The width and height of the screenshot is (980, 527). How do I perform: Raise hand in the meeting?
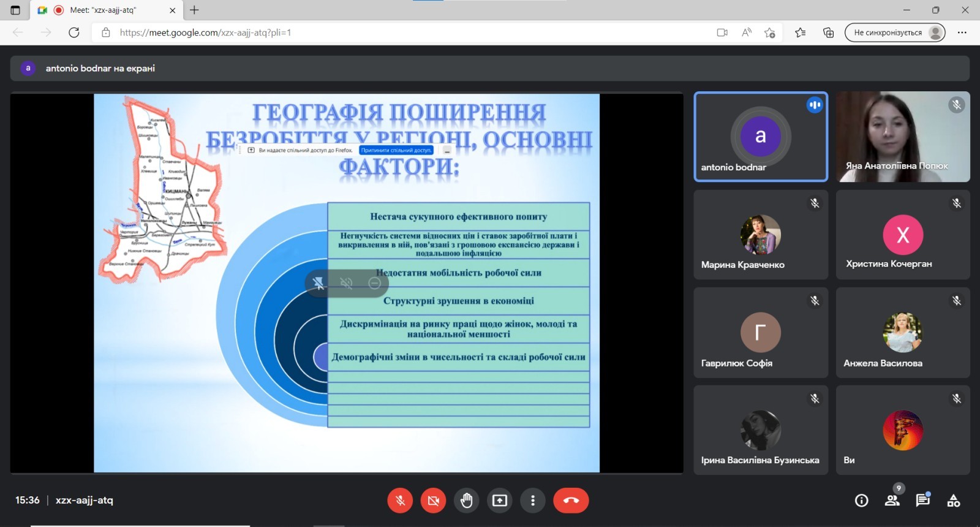tap(467, 501)
